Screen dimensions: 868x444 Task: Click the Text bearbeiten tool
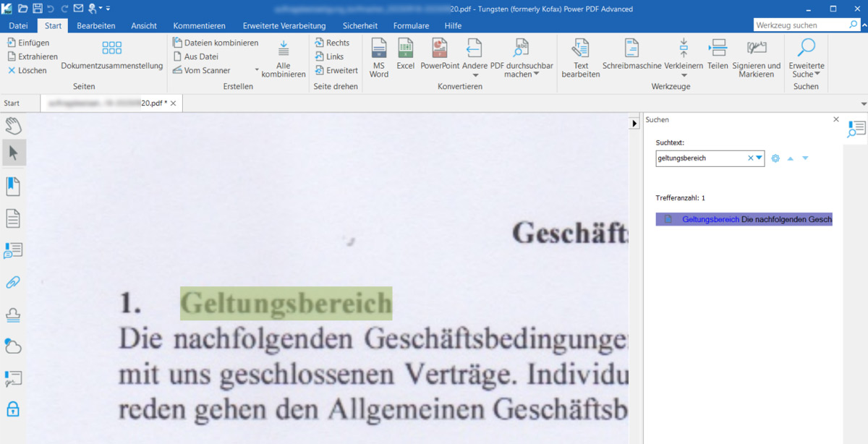point(580,57)
